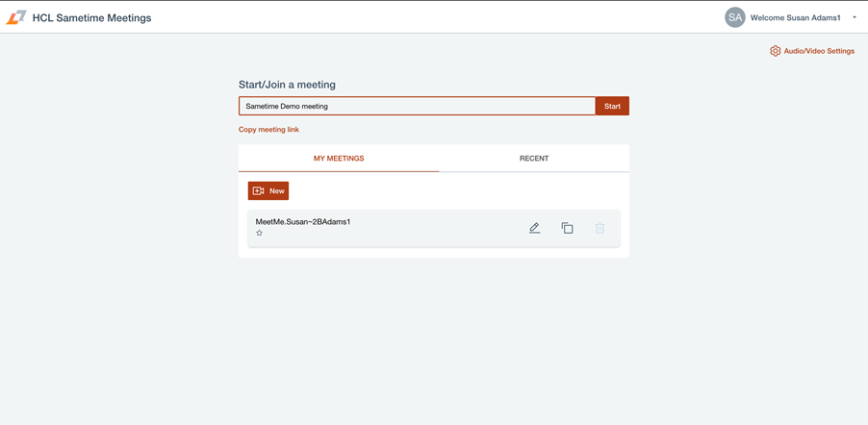
Task: Switch to the RECENT tab
Action: [x=534, y=159]
